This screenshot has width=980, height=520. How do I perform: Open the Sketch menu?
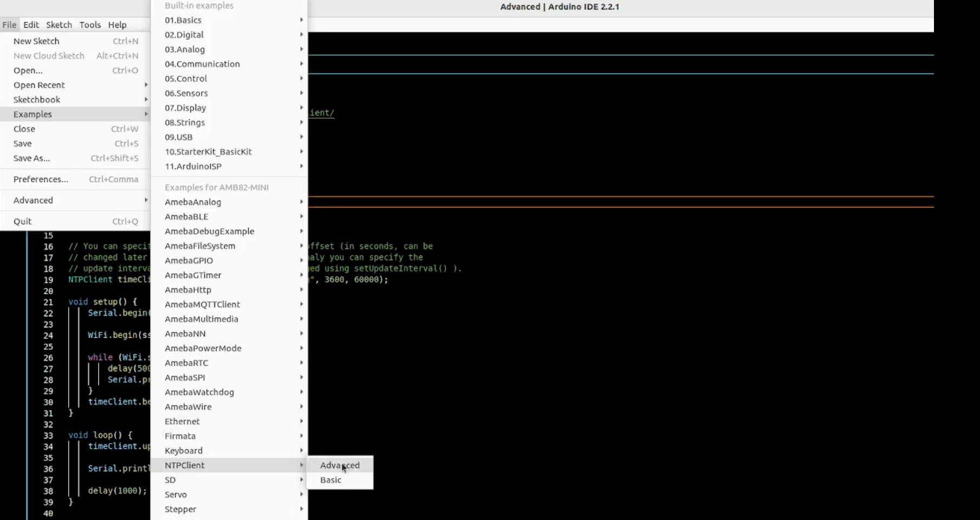59,25
